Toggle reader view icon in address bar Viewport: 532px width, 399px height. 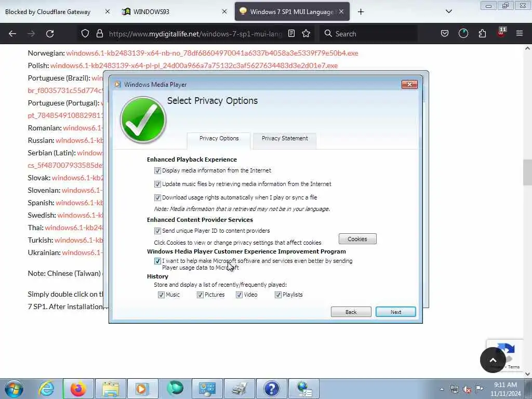click(291, 33)
